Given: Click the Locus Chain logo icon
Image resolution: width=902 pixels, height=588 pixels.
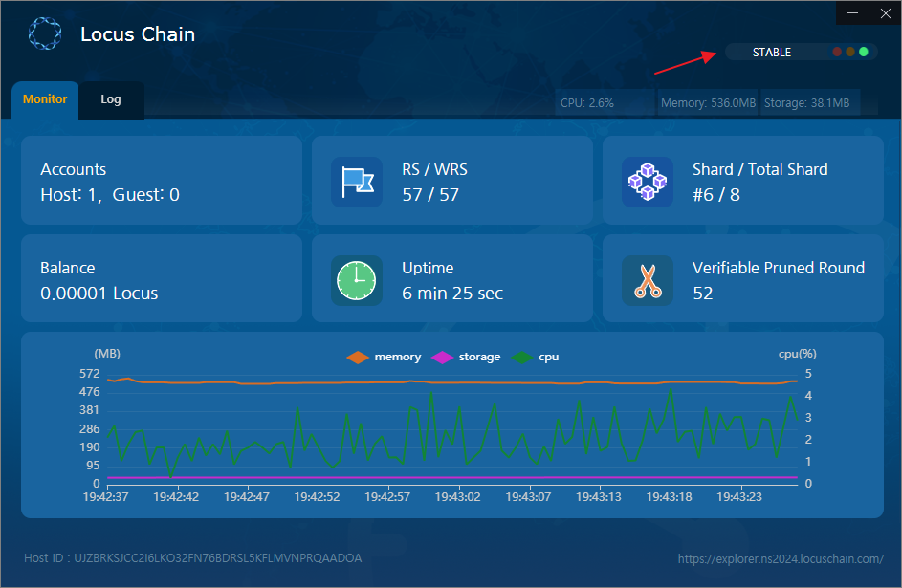Looking at the screenshot, I should pos(44,34).
